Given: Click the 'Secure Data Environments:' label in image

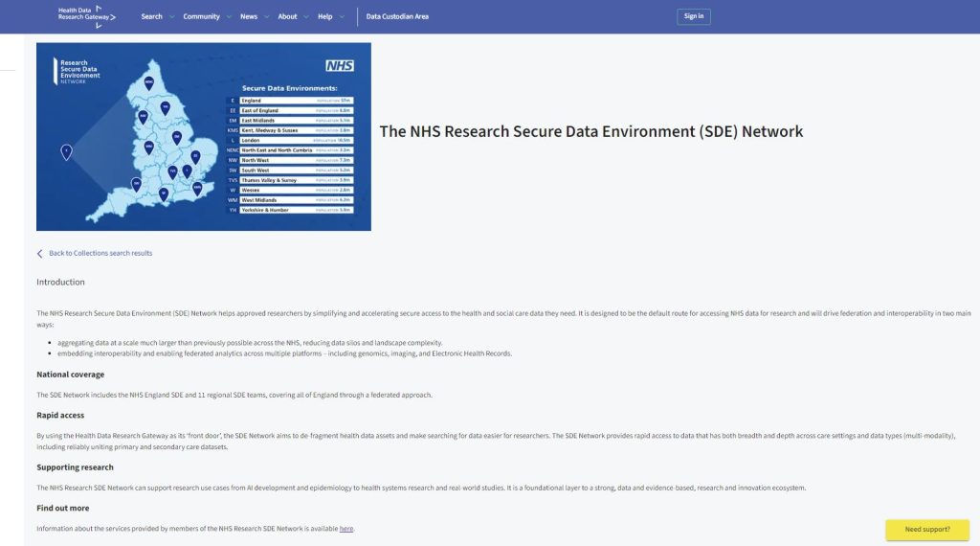Looking at the screenshot, I should [289, 88].
